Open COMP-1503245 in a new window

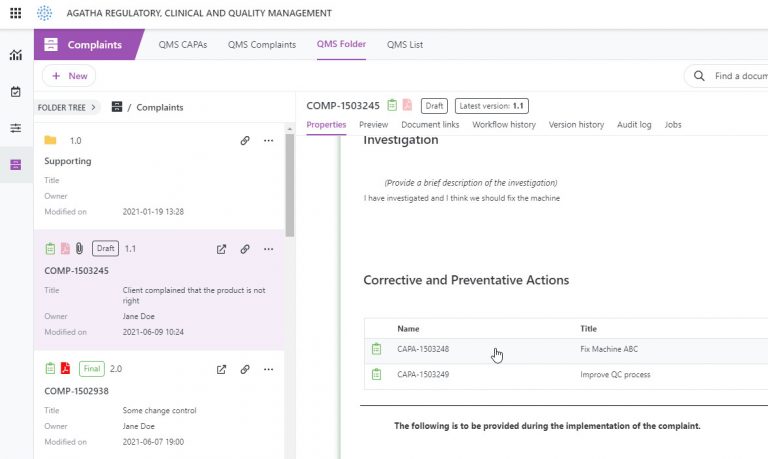(x=222, y=249)
